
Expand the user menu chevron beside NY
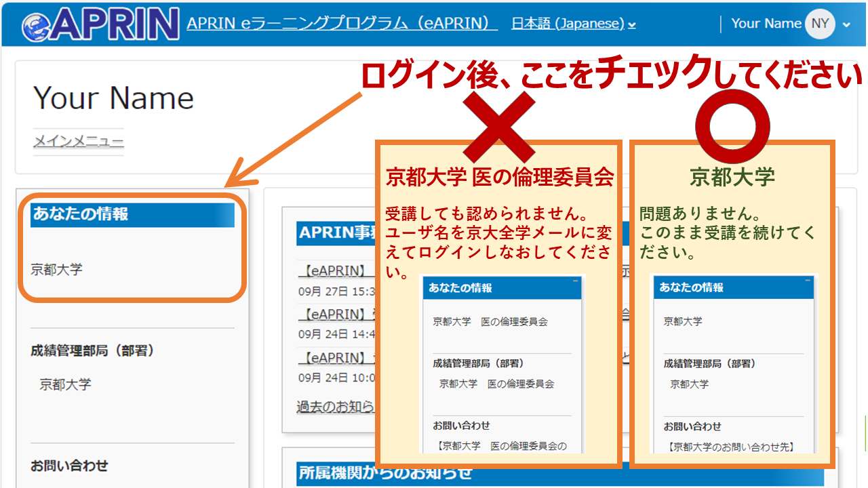point(846,24)
